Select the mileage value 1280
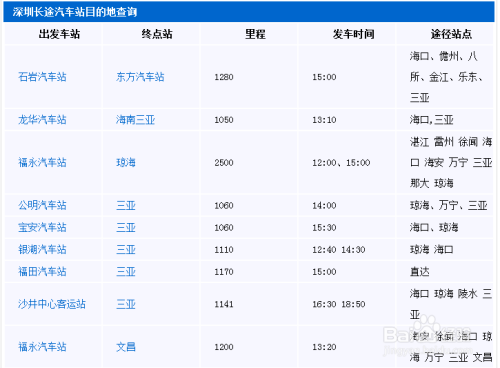The width and height of the screenshot is (500, 368). 224,77
